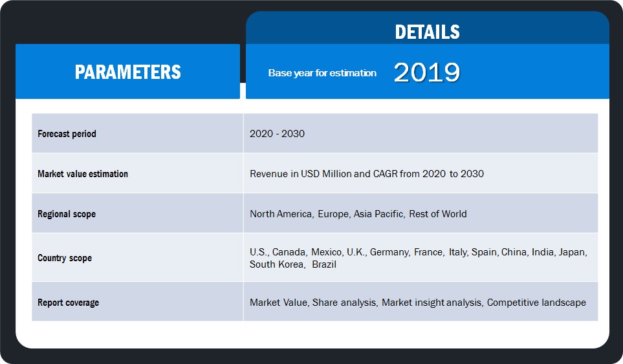Image resolution: width=623 pixels, height=364 pixels.
Task: Click the '2020 - 2030' forecast value
Action: 277,134
